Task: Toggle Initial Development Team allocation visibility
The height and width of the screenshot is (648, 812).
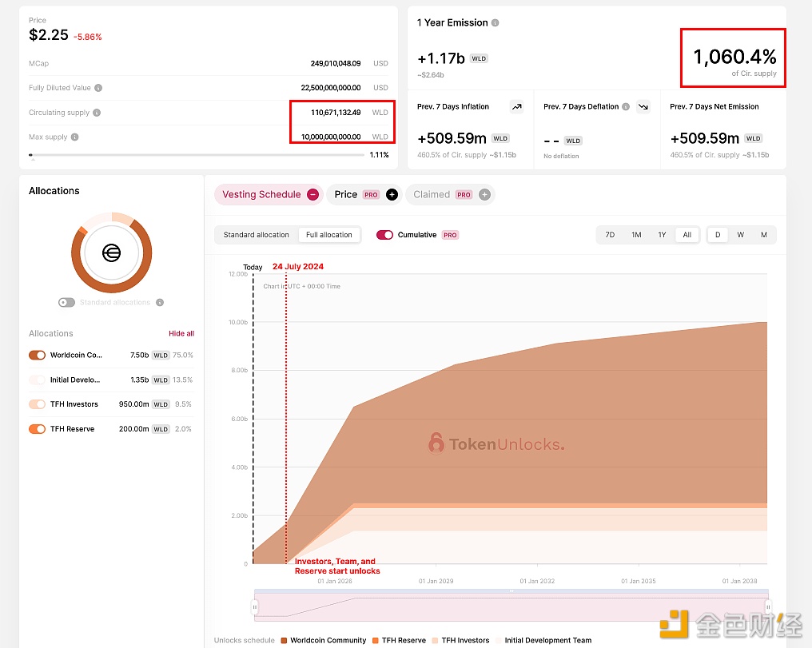Action: [38, 380]
